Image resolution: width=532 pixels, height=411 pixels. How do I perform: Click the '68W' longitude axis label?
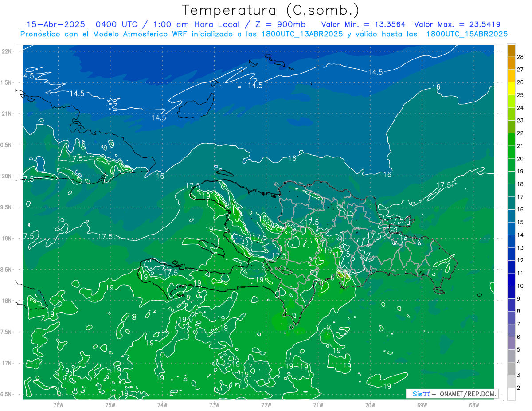474,405
